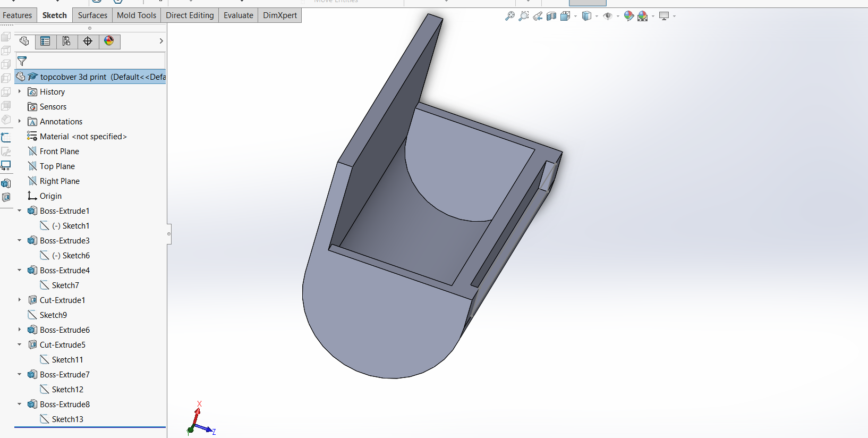Click the Hide/Show Items eye icon
The image size is (868, 438).
(x=608, y=16)
